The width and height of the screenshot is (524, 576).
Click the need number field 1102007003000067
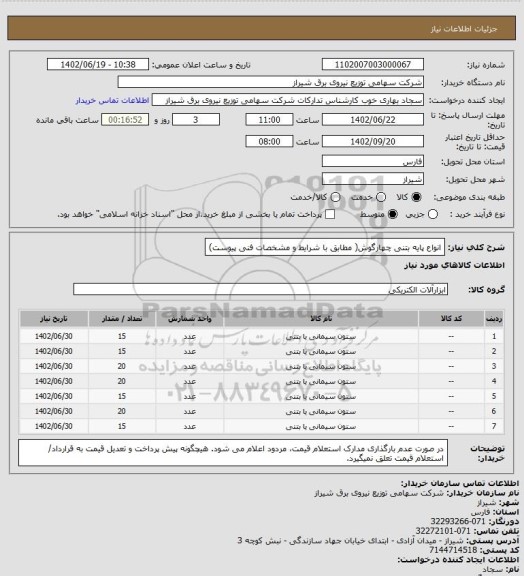tap(373, 65)
